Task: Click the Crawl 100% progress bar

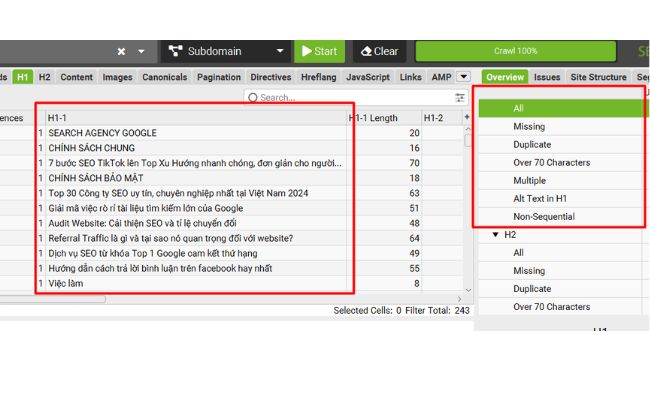Action: (x=515, y=51)
